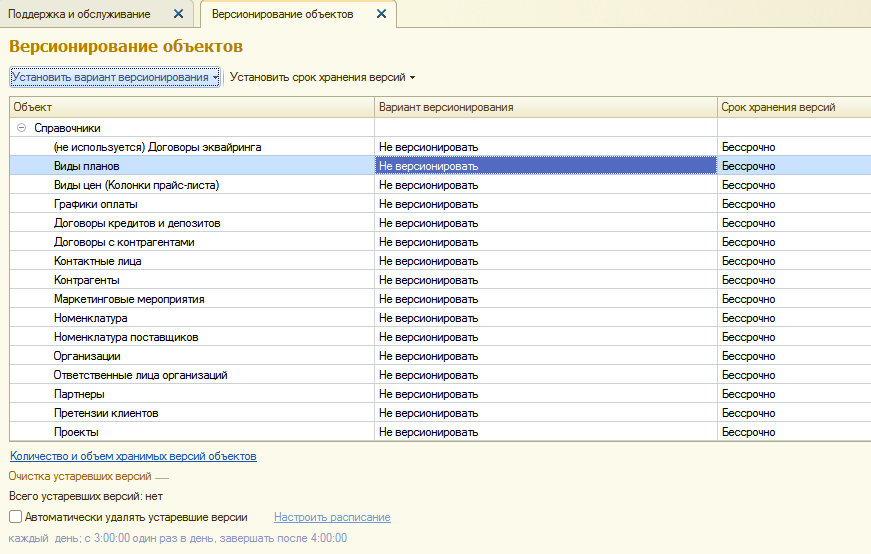Sort by the Объект column header
This screenshot has width=871, height=554.
tap(192, 107)
